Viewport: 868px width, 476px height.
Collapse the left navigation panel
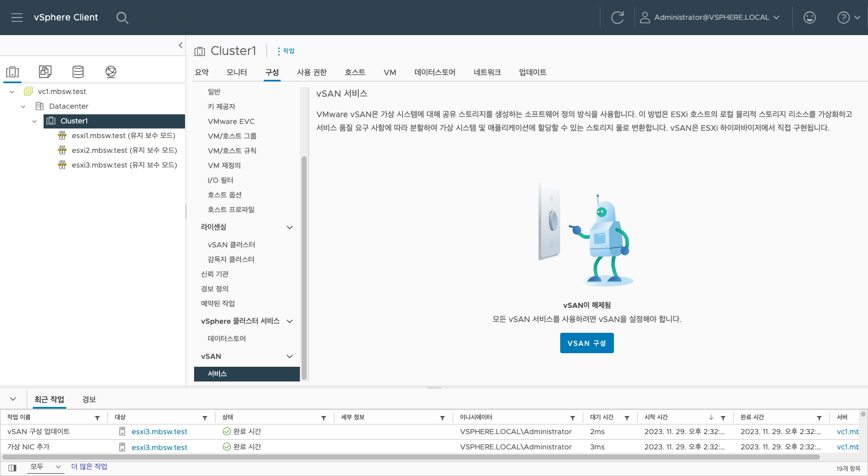click(x=181, y=45)
